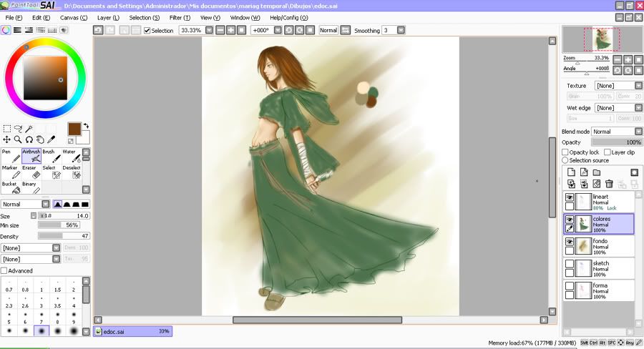644x349 pixels.
Task: Activate the rotate canvas tool
Action: (x=29, y=139)
